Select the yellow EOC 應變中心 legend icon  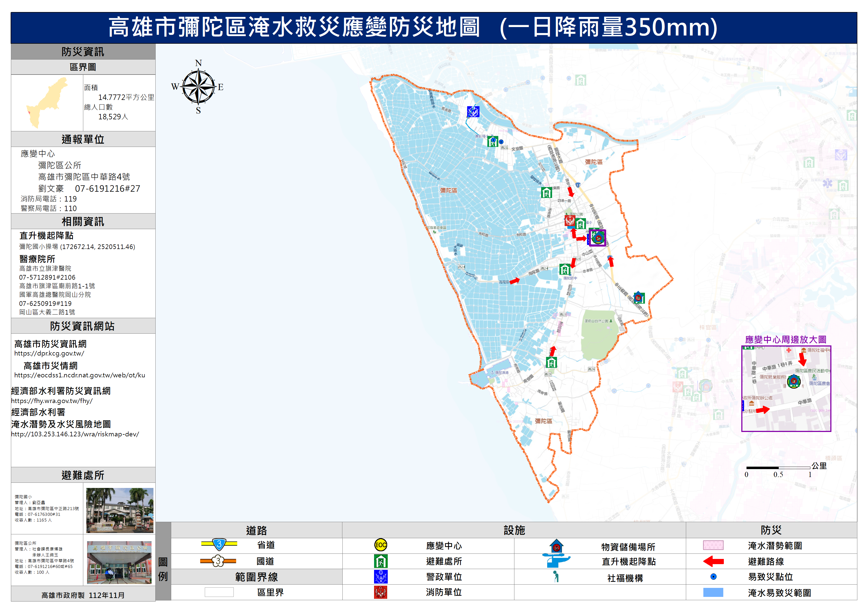click(381, 545)
